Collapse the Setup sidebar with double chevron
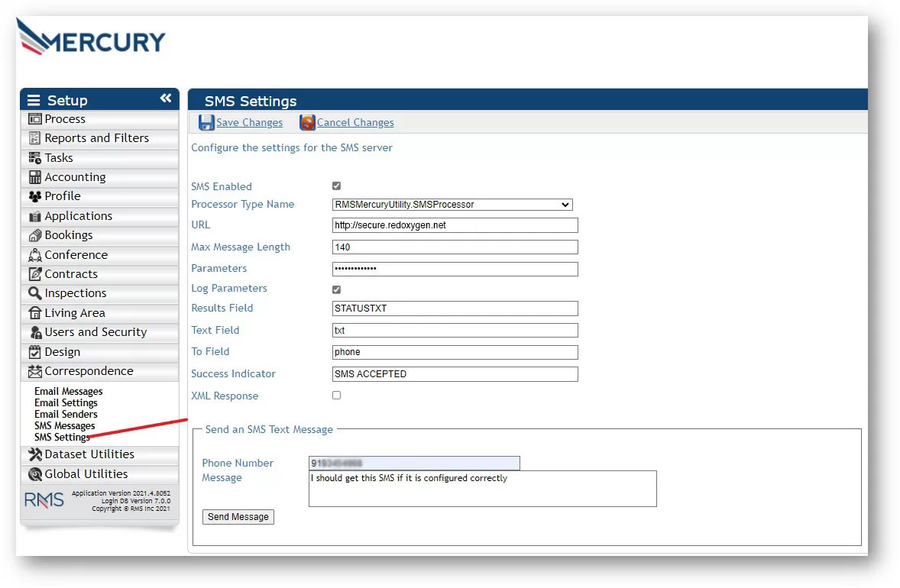Image resolution: width=900 pixels, height=588 pixels. (166, 98)
